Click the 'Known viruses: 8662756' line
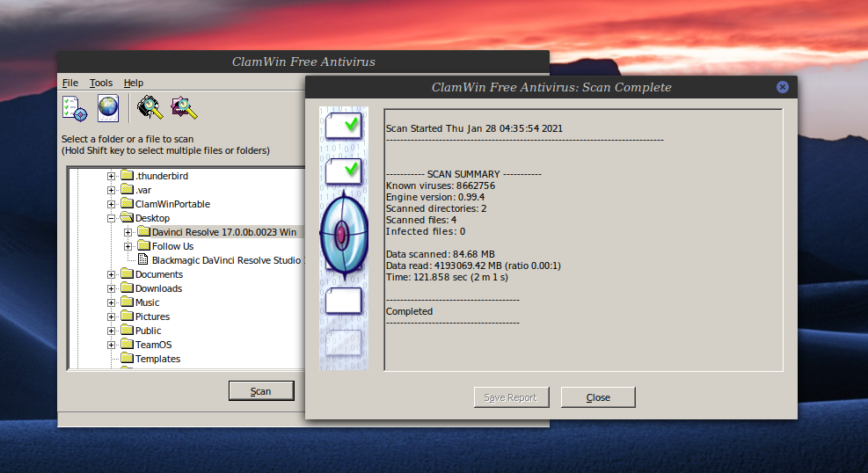This screenshot has height=473, width=868. click(440, 186)
